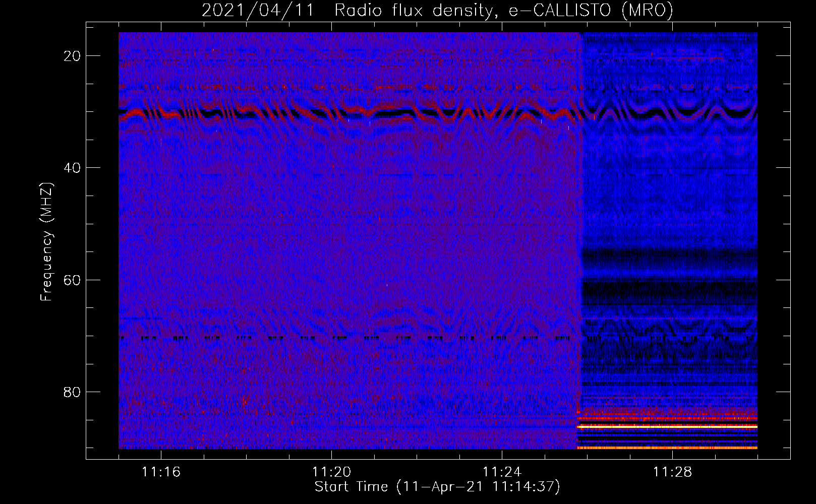Click the '60' frequency tick label

point(72,280)
